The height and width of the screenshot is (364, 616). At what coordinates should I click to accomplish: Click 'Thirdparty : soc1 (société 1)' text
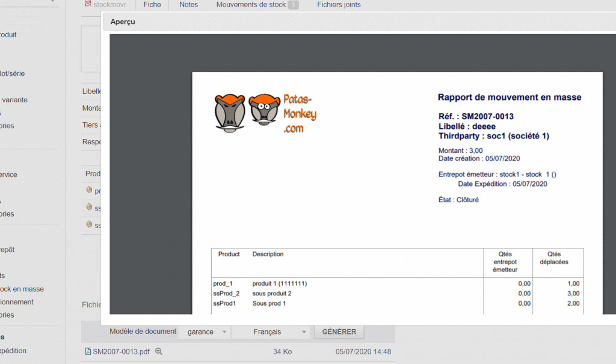tap(494, 136)
